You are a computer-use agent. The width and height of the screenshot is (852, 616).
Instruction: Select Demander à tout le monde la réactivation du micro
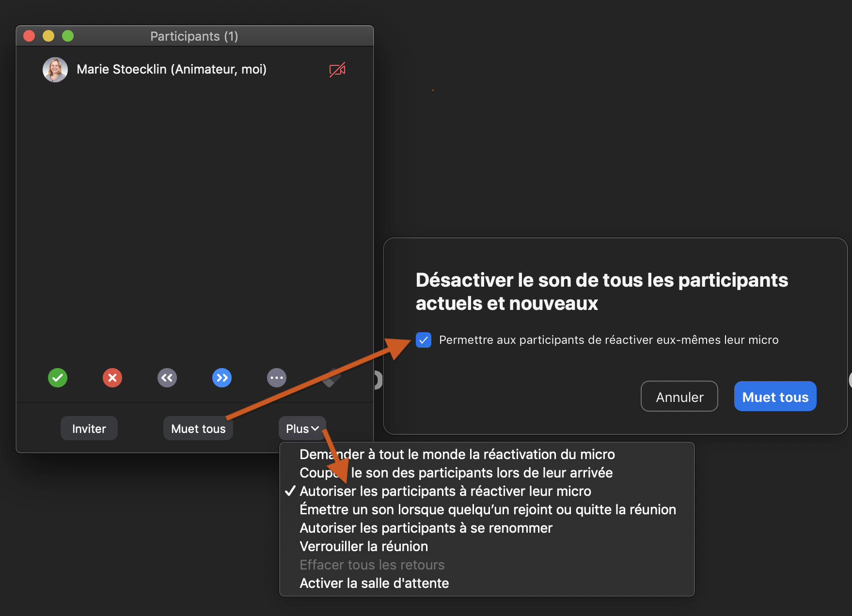457,454
